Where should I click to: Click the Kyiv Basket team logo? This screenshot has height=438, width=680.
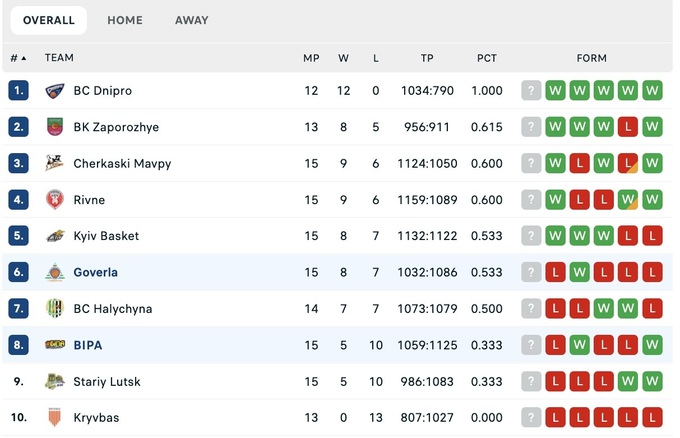(55, 236)
